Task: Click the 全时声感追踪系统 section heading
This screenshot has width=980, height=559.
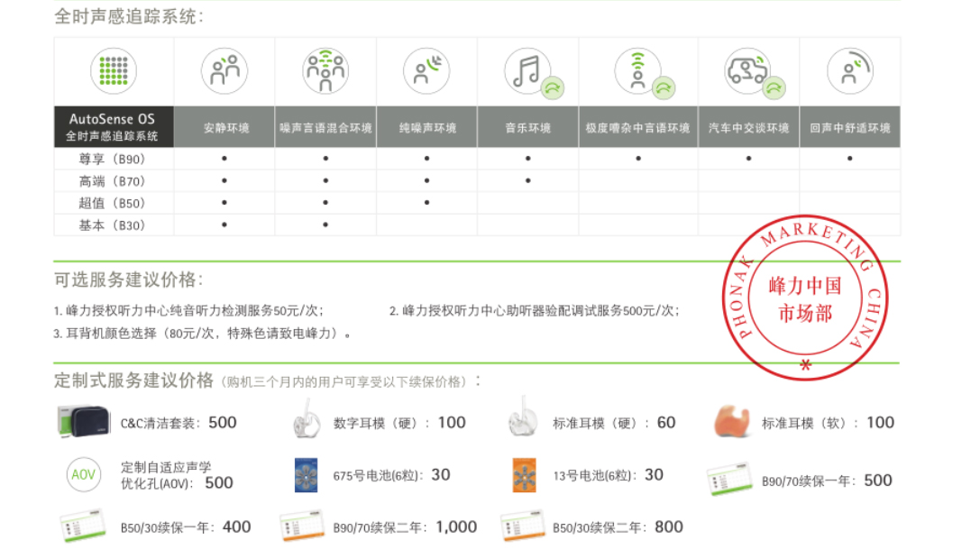Action: click(130, 16)
